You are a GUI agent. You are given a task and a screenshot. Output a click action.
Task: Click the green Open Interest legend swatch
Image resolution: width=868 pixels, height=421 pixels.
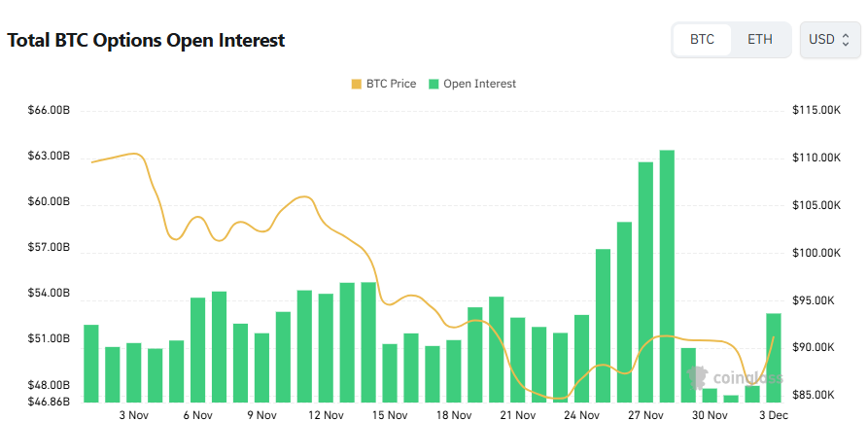click(434, 84)
